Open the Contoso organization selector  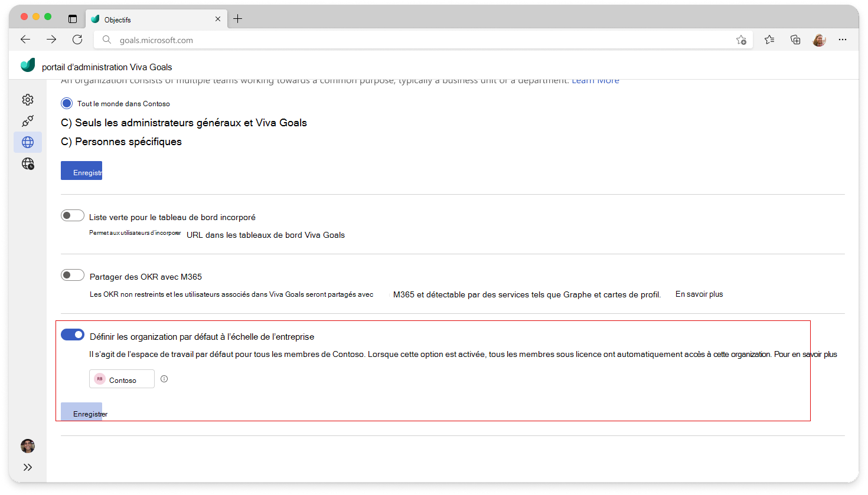tap(122, 379)
